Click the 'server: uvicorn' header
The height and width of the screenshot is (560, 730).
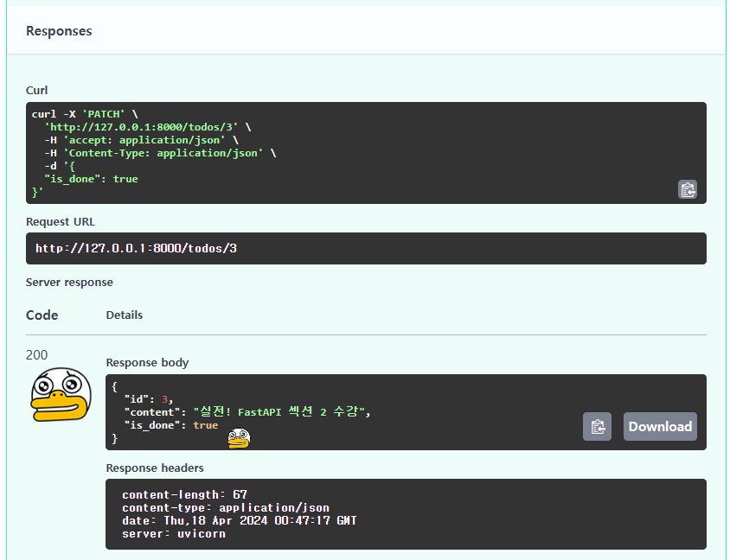(174, 534)
